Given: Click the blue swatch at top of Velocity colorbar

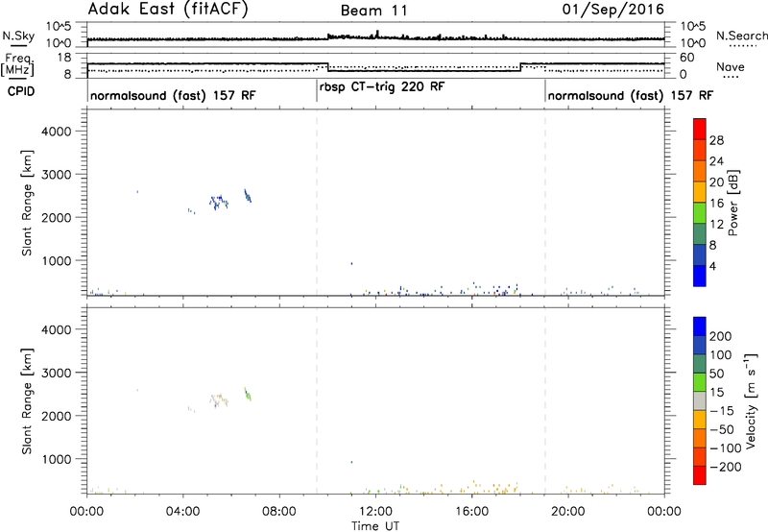Looking at the screenshot, I should pyautogui.click(x=700, y=326).
